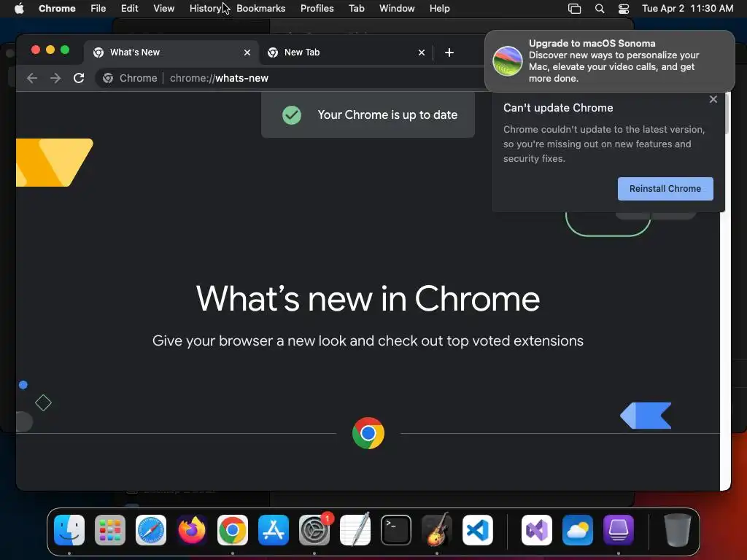Click the macOS Sonoma notification icon

click(507, 61)
